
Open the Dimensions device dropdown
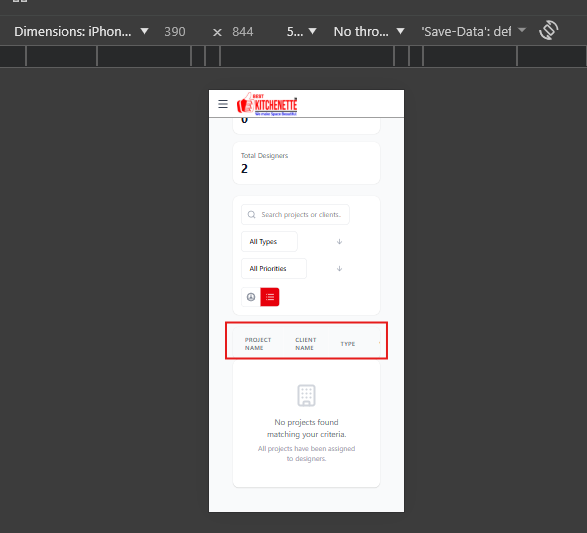(x=81, y=31)
